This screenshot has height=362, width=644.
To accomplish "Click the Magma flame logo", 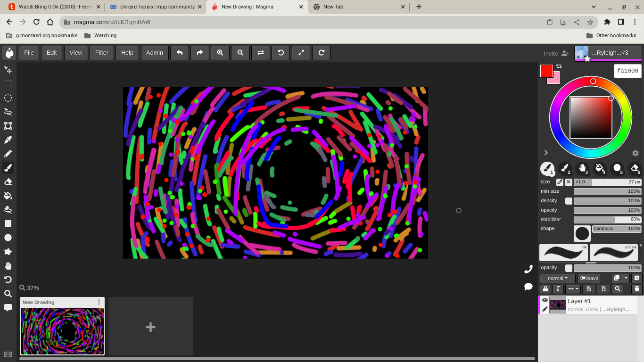I will [x=9, y=53].
